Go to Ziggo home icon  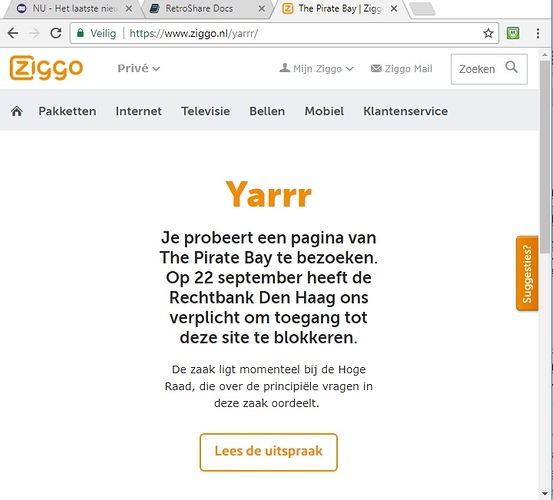[x=17, y=111]
